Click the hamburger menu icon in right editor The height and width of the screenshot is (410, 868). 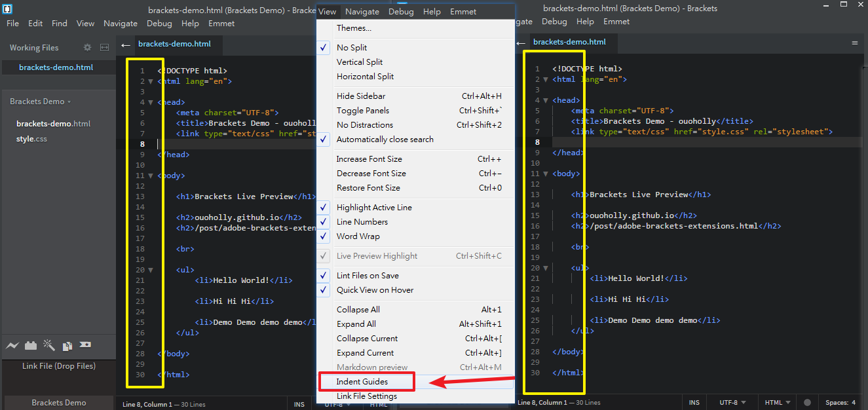tap(854, 42)
